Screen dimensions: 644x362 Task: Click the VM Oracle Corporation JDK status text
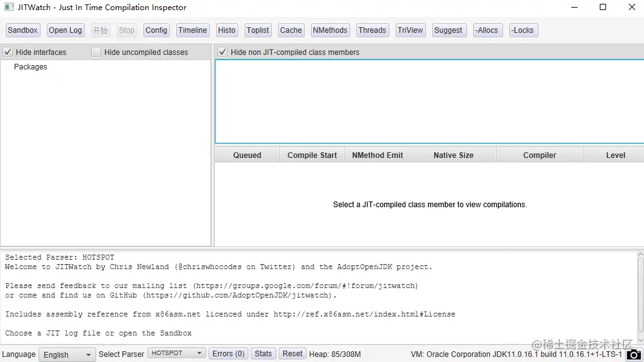516,354
